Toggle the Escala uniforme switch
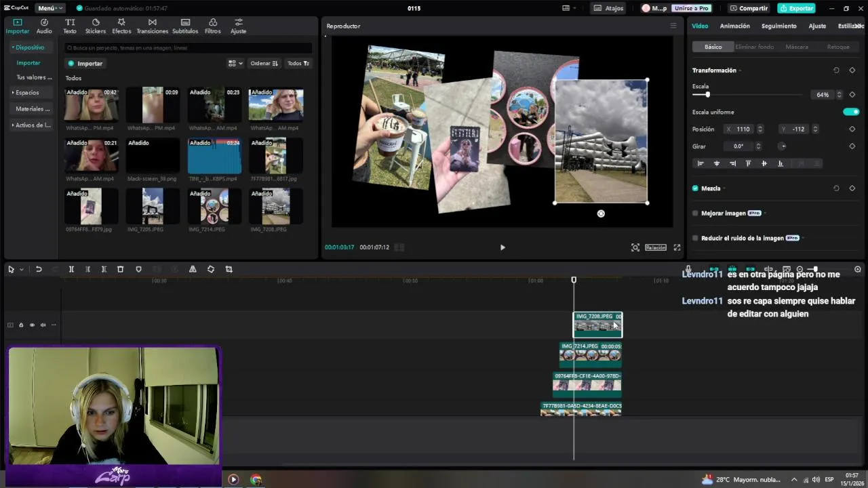 (x=851, y=112)
